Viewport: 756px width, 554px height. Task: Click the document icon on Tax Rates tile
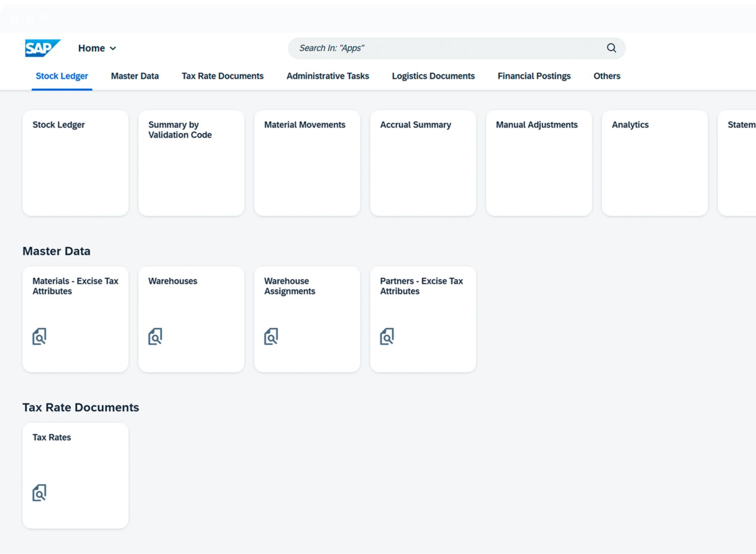click(x=39, y=493)
